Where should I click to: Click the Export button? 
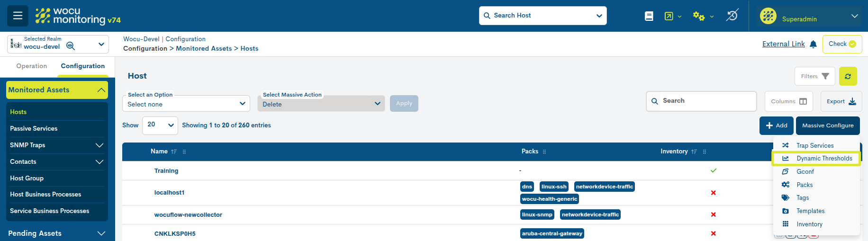click(x=841, y=101)
